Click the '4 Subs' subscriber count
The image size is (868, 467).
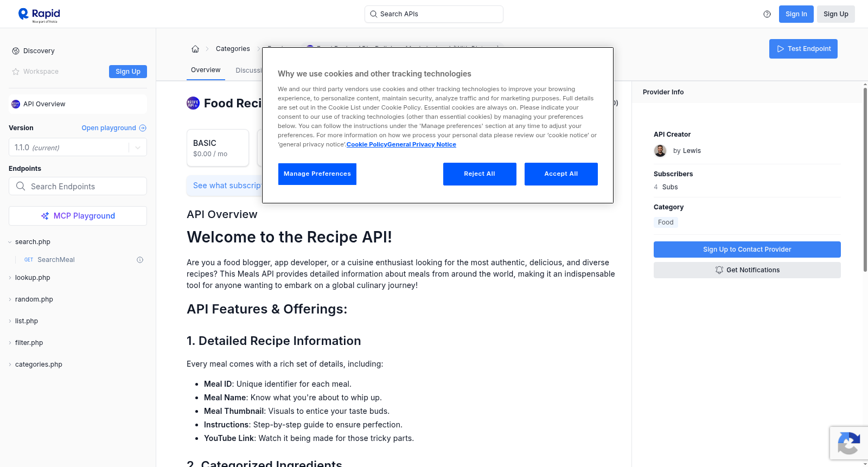(x=666, y=187)
